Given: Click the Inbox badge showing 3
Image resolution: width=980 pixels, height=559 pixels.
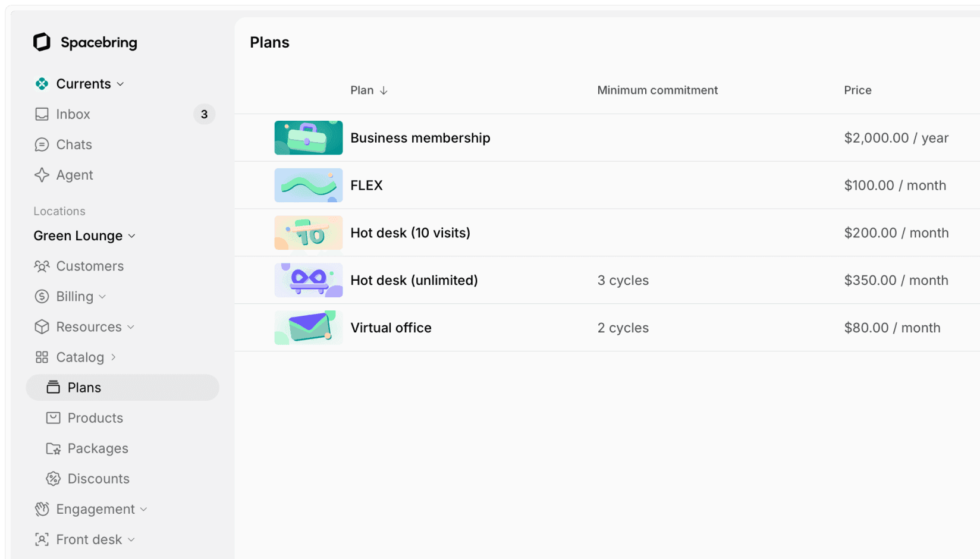Looking at the screenshot, I should pyautogui.click(x=204, y=114).
